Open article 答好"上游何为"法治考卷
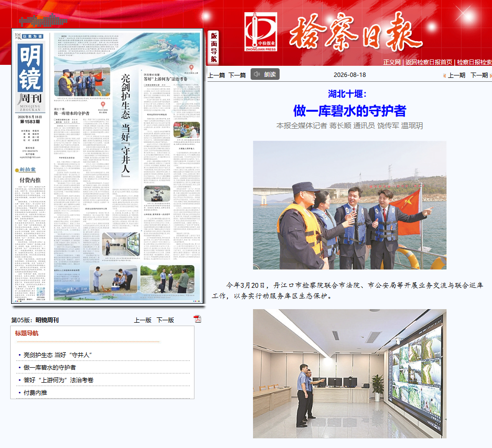 click(x=59, y=380)
